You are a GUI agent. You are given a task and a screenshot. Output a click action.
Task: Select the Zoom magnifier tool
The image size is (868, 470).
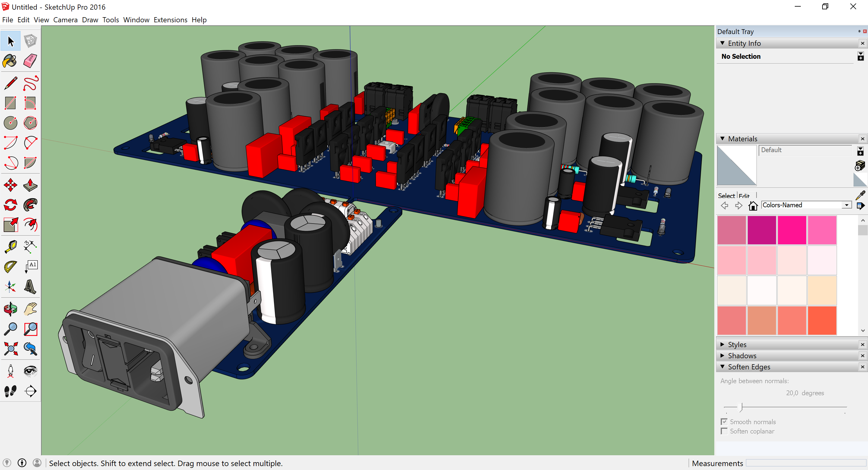[x=11, y=329]
